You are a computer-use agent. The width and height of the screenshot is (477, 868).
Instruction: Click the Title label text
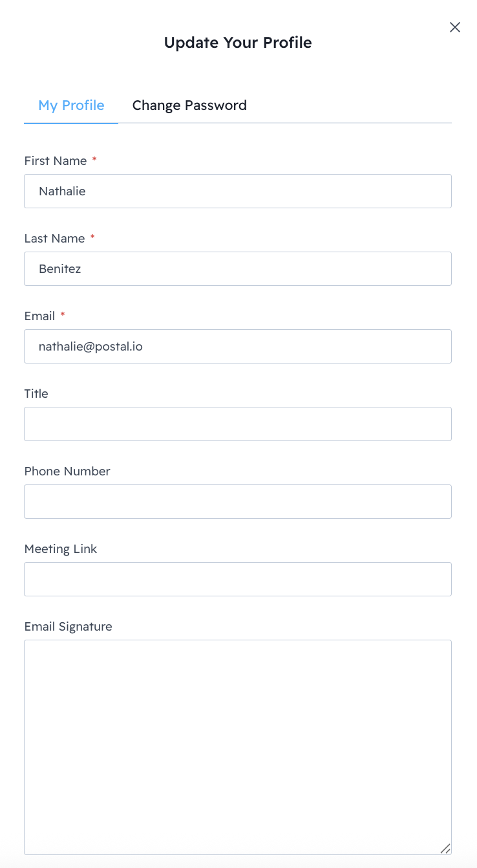tap(36, 394)
